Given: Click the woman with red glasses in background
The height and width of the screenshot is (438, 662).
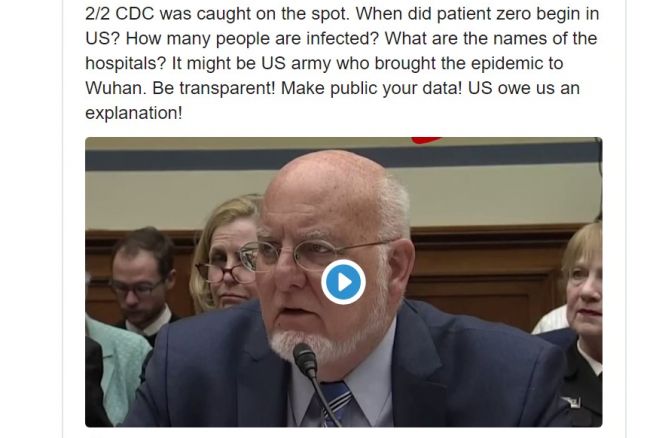Looking at the screenshot, I should pos(225,254).
